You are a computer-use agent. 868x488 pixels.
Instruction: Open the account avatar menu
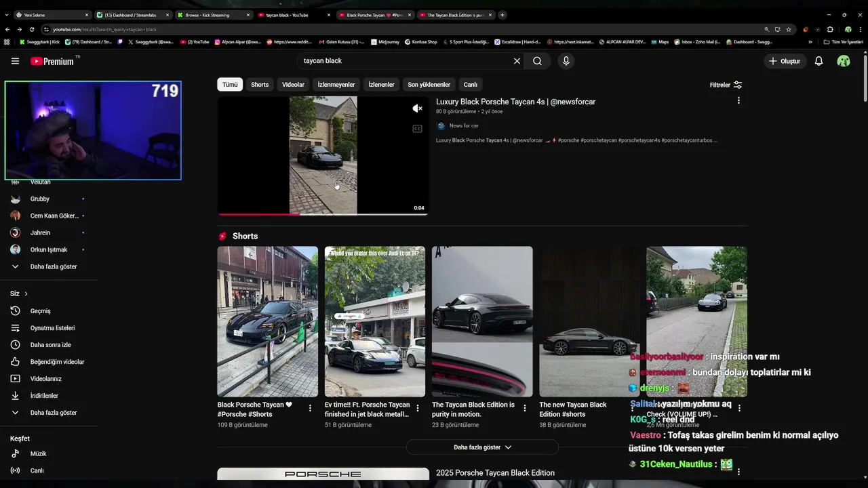click(844, 61)
